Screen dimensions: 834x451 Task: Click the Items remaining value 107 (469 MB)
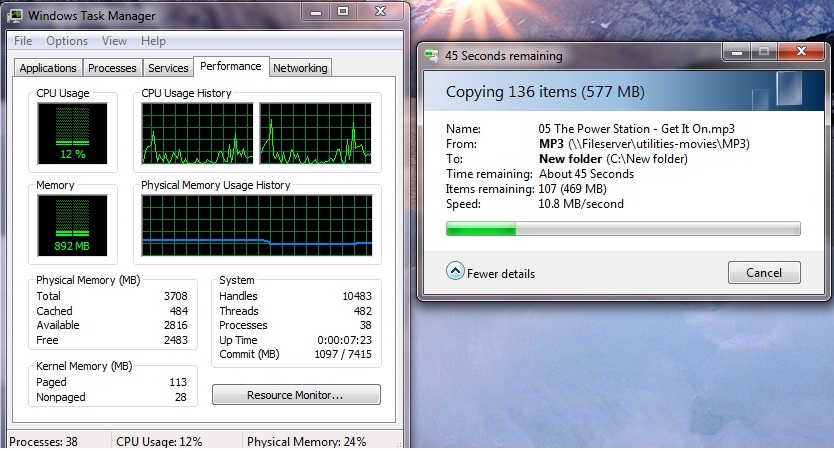coord(572,189)
